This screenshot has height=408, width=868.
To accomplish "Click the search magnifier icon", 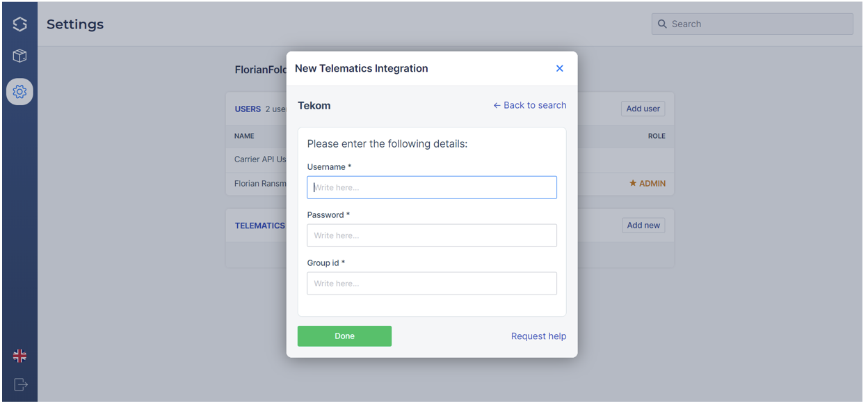I will click(x=662, y=24).
